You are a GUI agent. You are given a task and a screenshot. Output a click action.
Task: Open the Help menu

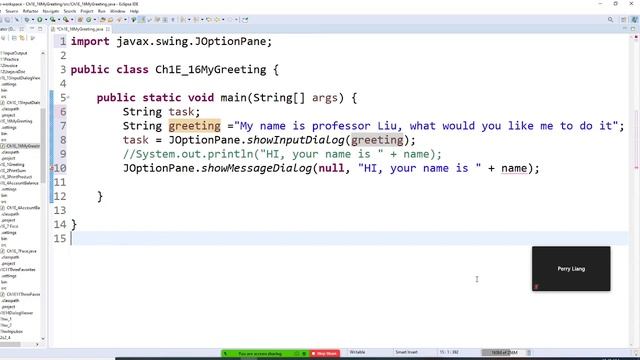pyautogui.click(x=134, y=11)
